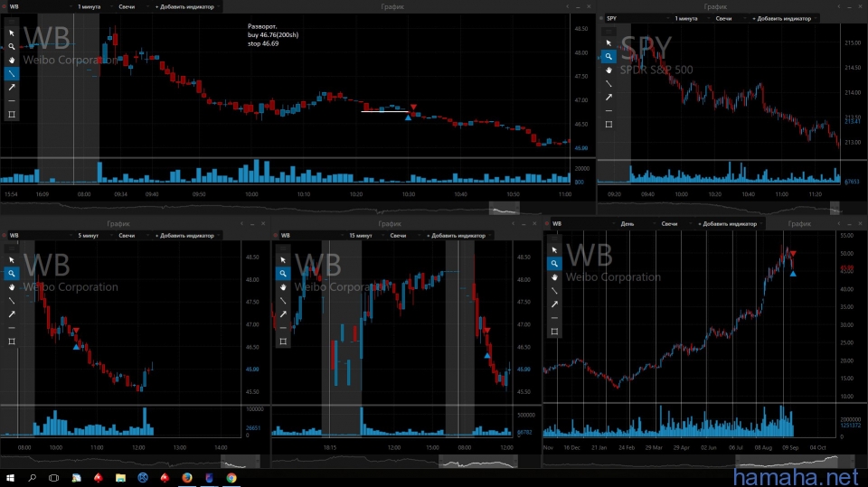The width and height of the screenshot is (868, 487).
Task: Click 'График' title of the WB daily chart
Action: coord(799,224)
